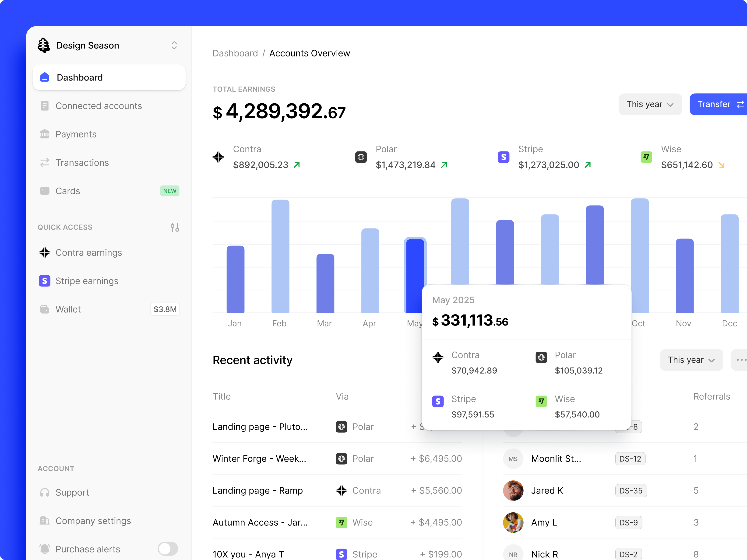Open the Landing page - Pluto activity row

[337, 427]
